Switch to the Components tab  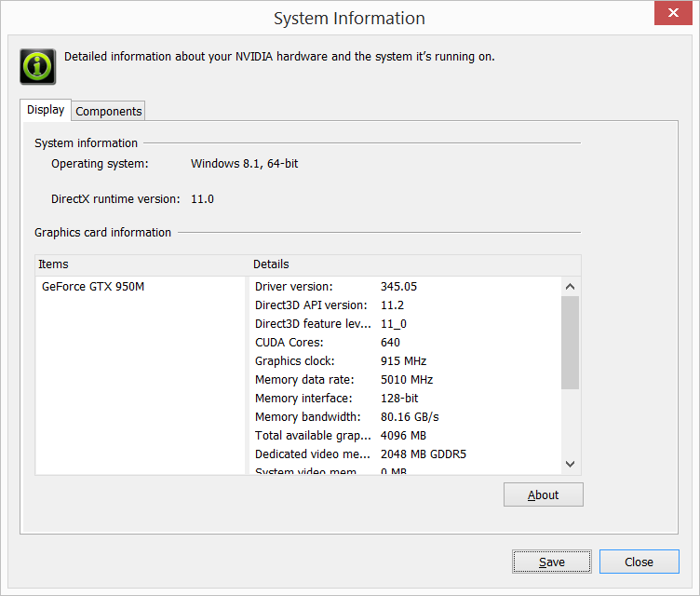pyautogui.click(x=109, y=111)
